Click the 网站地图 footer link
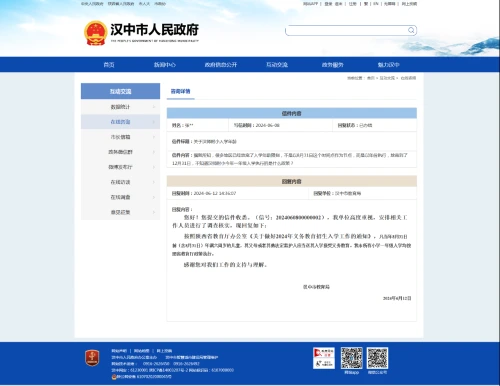500x386 pixels. tap(142, 351)
